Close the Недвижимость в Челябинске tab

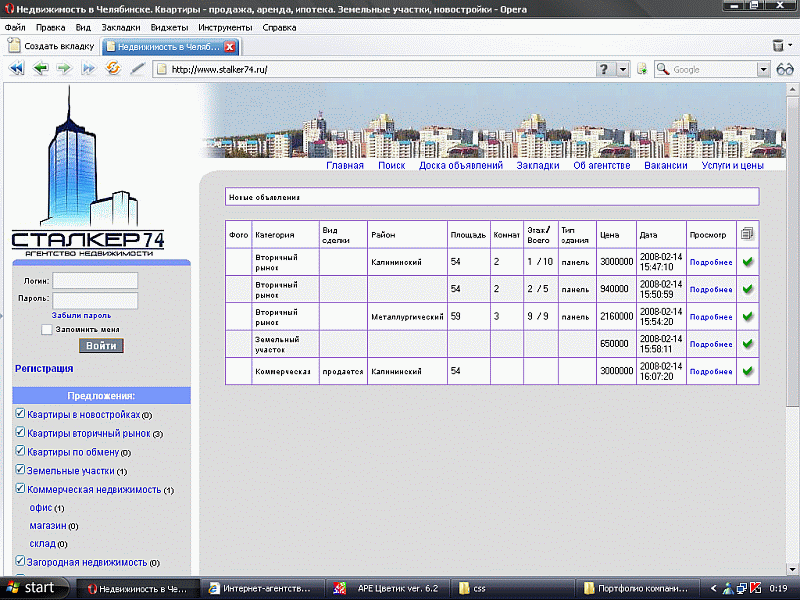coord(230,47)
